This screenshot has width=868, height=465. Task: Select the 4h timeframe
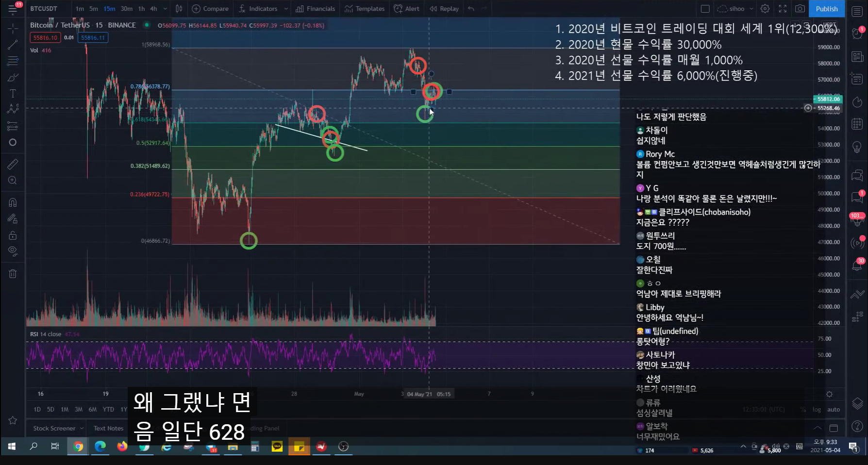point(153,9)
